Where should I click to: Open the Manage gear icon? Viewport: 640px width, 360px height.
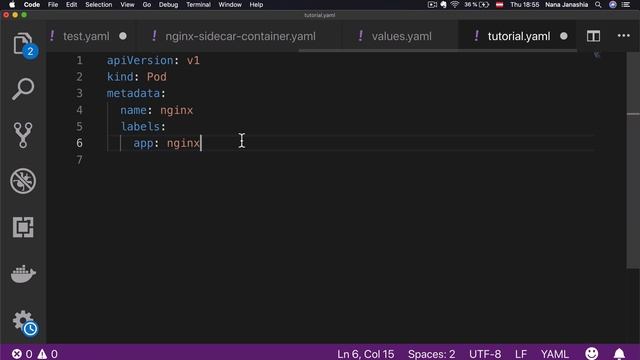click(23, 322)
